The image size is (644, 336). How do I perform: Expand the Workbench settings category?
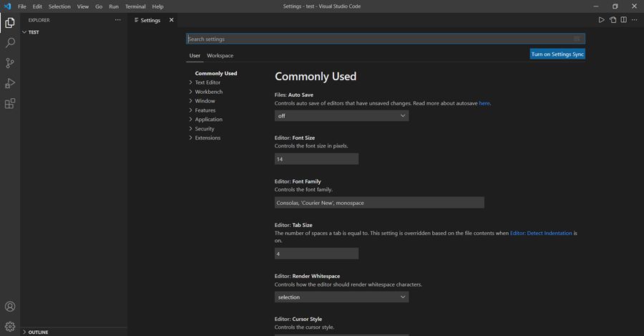208,92
